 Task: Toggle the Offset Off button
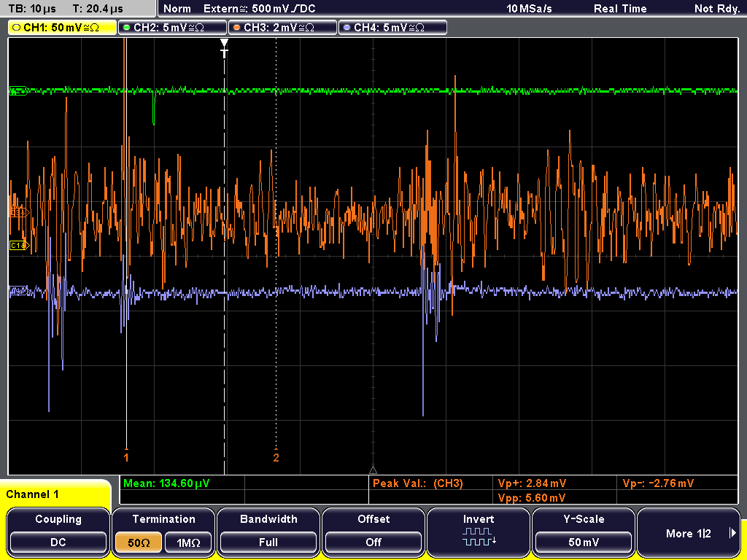tap(373, 542)
